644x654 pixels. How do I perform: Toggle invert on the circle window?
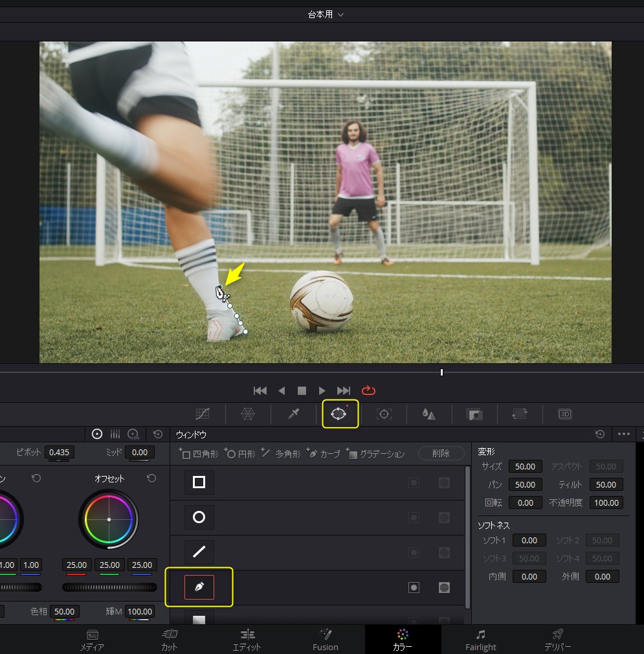coord(414,517)
